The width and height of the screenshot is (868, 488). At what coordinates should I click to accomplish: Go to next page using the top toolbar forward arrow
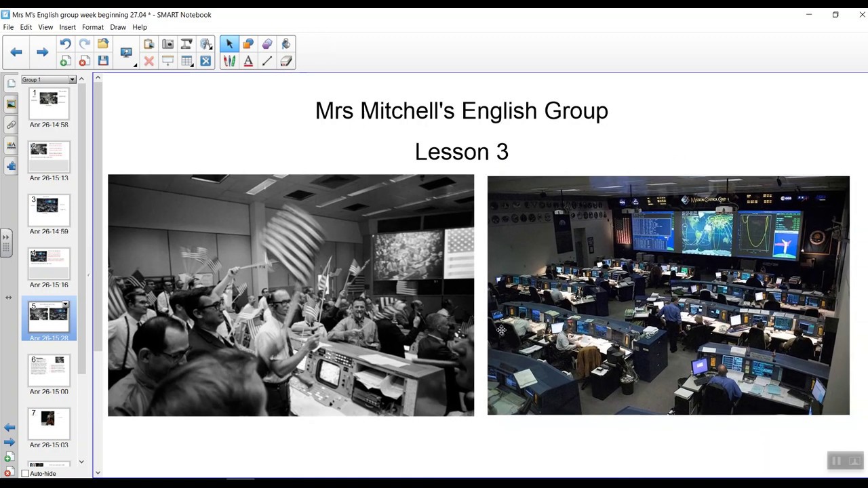click(42, 52)
